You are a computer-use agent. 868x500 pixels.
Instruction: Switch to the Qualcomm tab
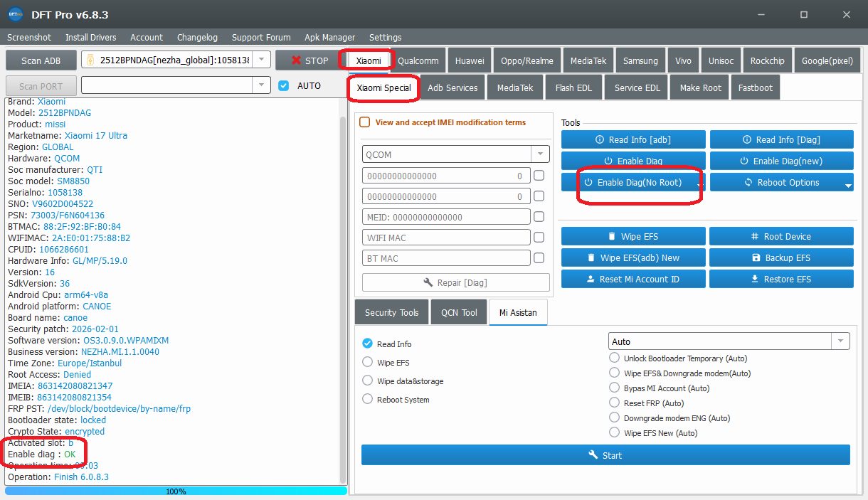pyautogui.click(x=418, y=60)
